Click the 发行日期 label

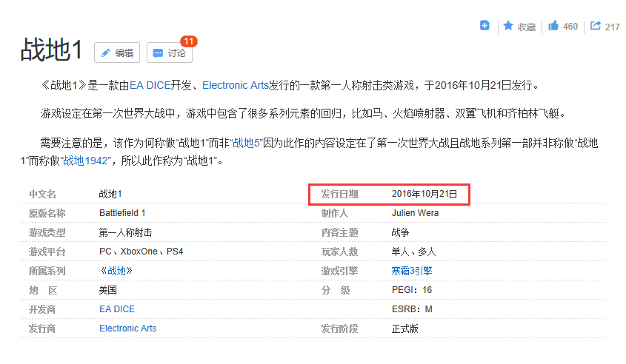[x=340, y=194]
